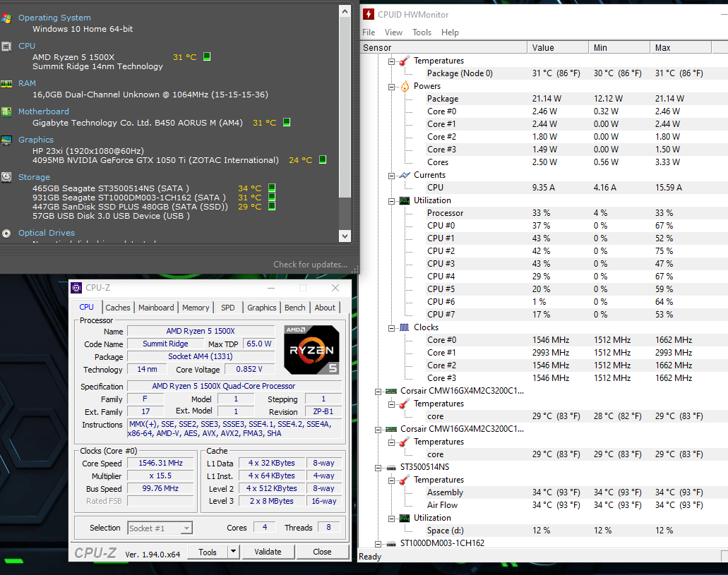This screenshot has height=575, width=728.
Task: Switch to the SPD tab in CPU-Z
Action: (x=227, y=308)
